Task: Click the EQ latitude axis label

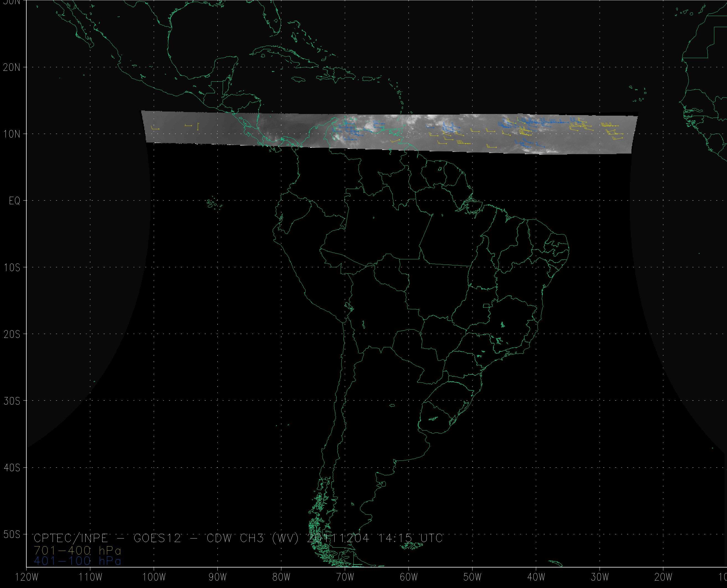Action: [15, 201]
